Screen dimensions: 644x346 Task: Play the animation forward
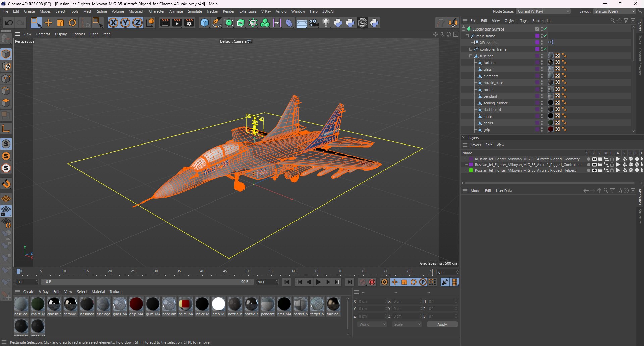click(318, 282)
